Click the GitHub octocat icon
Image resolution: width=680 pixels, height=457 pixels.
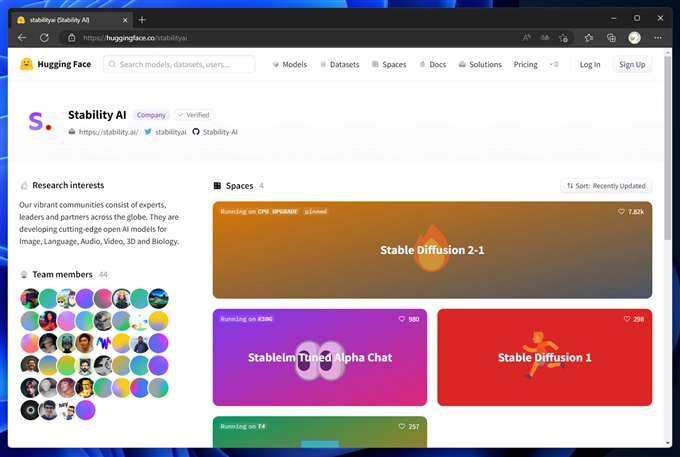click(x=196, y=132)
